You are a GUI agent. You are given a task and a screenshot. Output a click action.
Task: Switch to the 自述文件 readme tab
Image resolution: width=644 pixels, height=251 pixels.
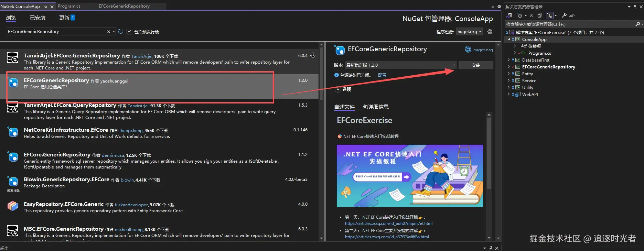[x=344, y=107]
